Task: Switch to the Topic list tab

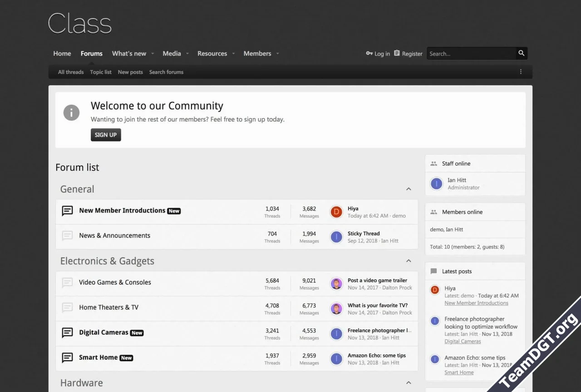Action: (101, 72)
